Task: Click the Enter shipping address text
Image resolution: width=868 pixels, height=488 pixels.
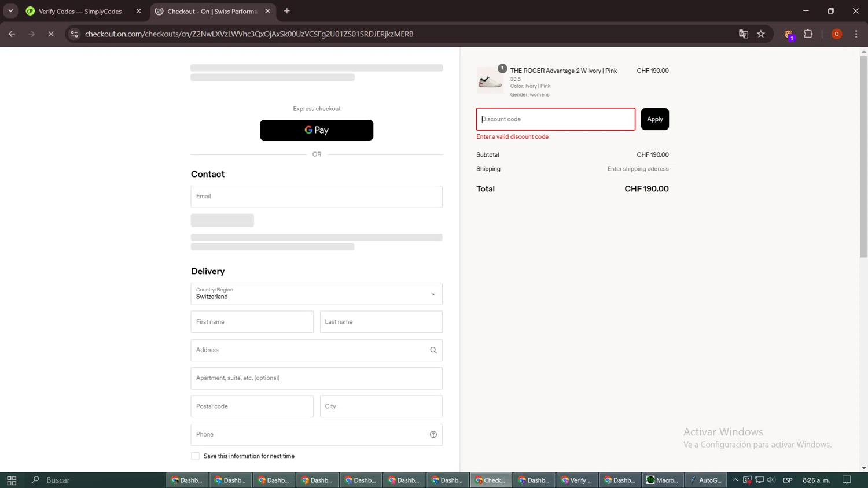Action: click(x=638, y=169)
